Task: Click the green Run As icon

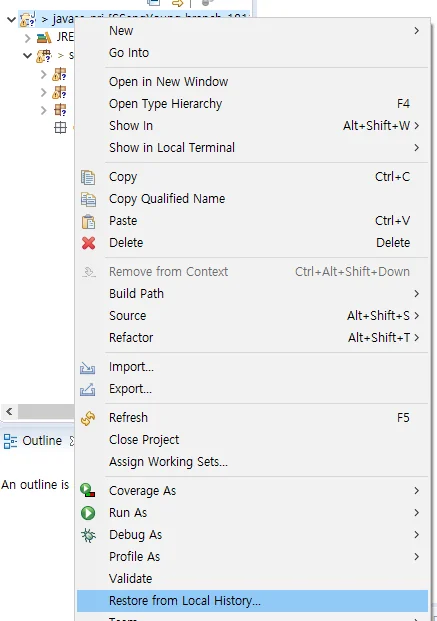Action: (88, 513)
